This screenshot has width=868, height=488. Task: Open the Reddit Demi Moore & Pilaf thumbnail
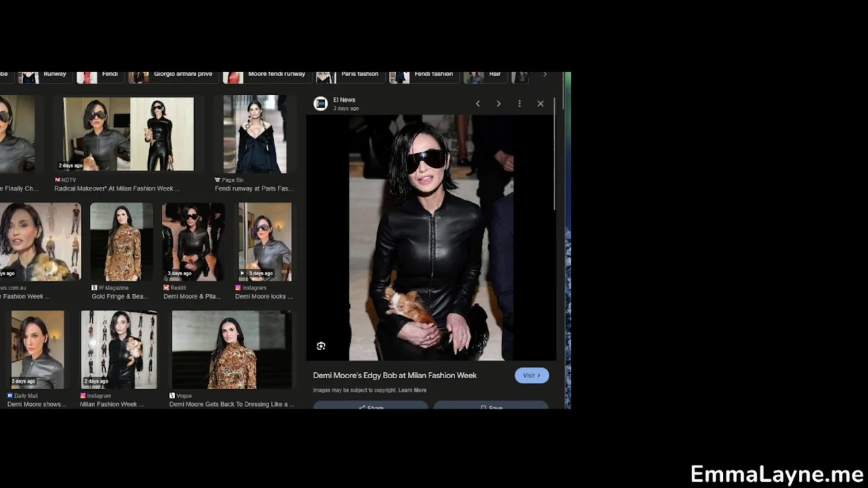point(193,242)
